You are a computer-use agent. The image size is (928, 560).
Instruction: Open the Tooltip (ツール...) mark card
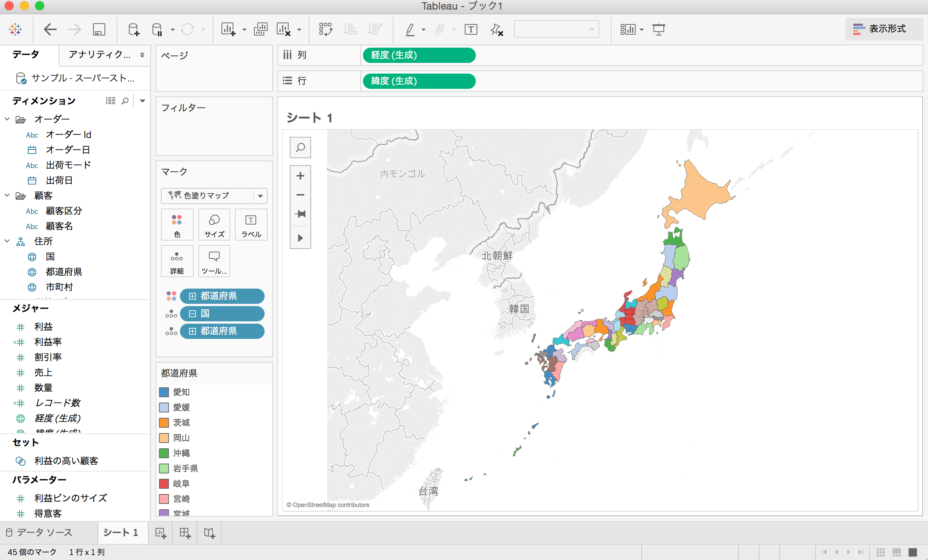point(214,261)
